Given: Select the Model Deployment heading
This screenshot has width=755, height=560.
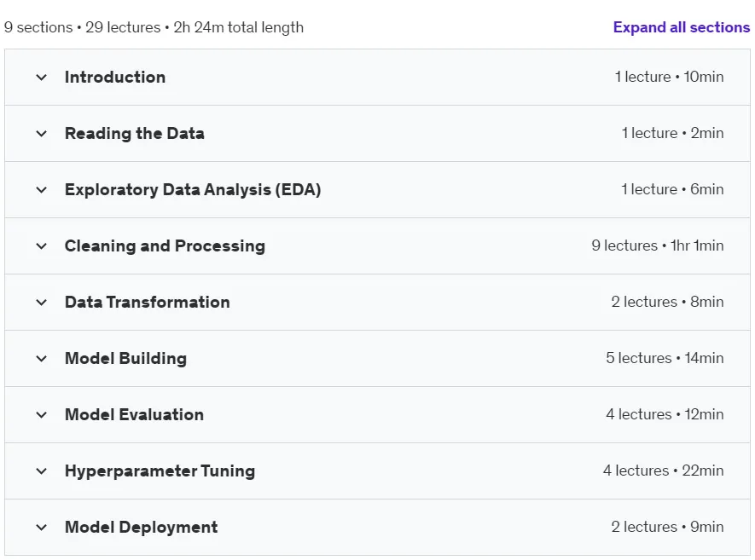Looking at the screenshot, I should 141,528.
